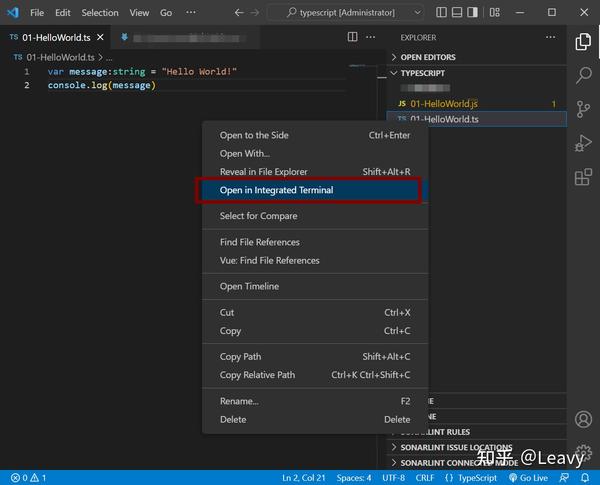
Task: Click the Explorer files icon in activity bar
Action: [584, 42]
